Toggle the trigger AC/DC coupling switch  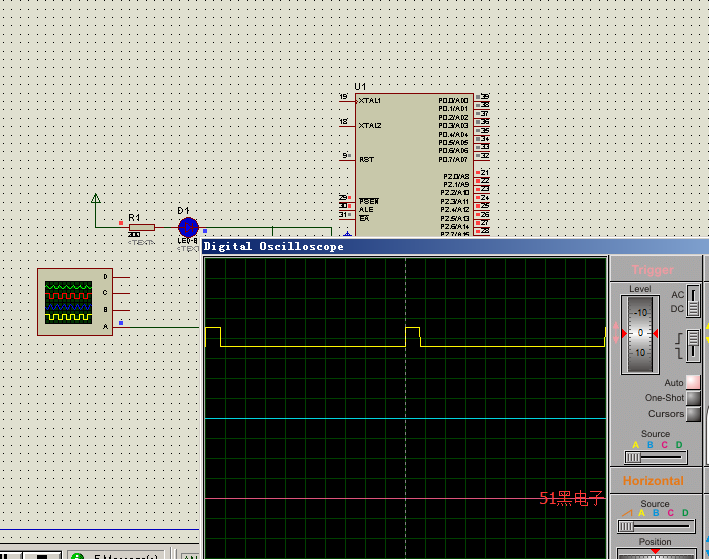tap(693, 300)
